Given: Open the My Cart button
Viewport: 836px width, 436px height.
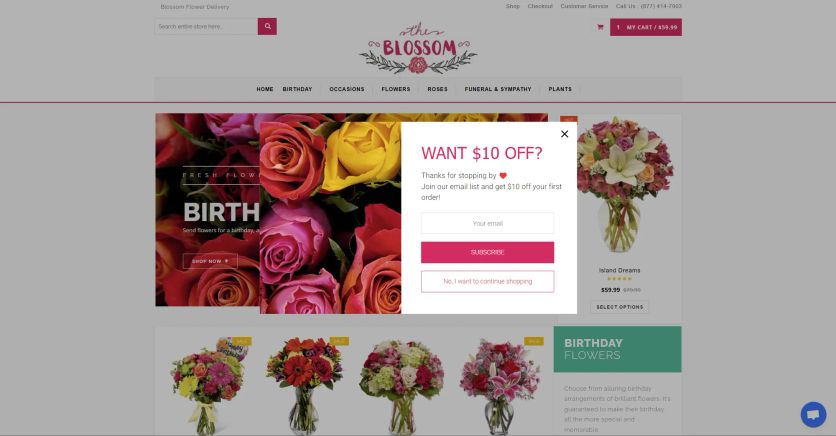Looking at the screenshot, I should click(646, 27).
